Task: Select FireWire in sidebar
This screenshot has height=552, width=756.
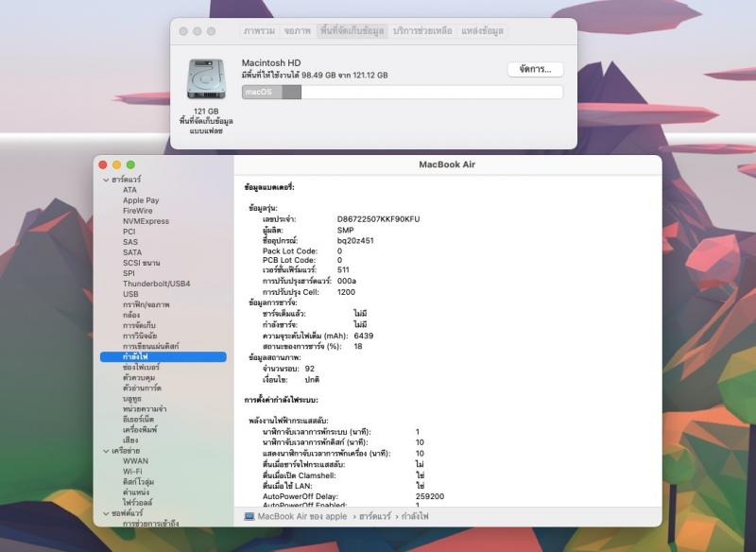Action: tap(137, 211)
